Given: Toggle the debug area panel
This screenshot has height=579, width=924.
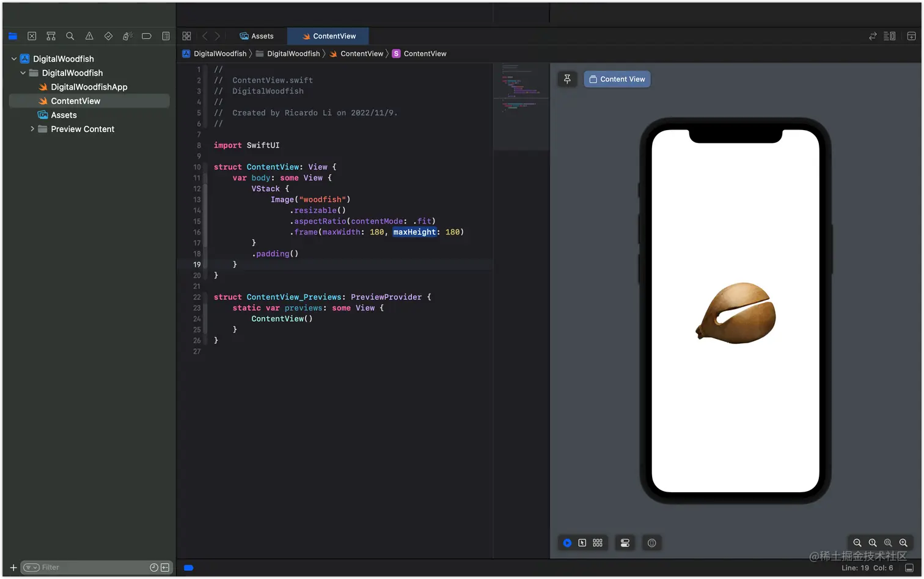Looking at the screenshot, I should point(909,568).
